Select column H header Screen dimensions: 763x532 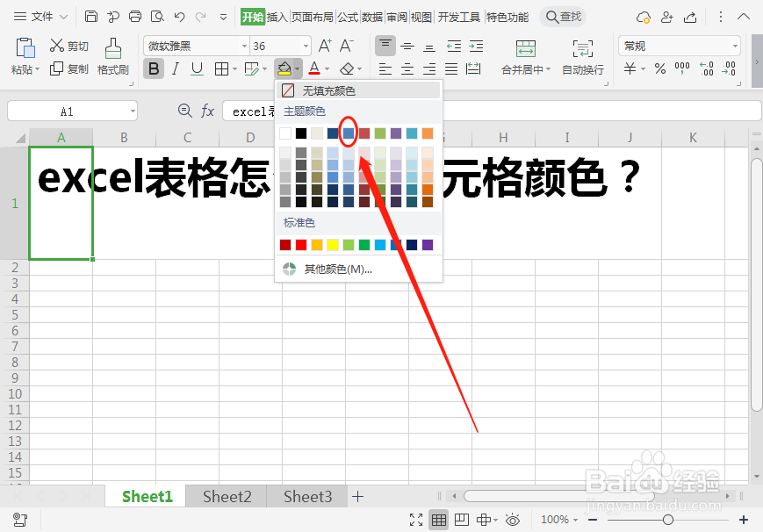tap(503, 138)
